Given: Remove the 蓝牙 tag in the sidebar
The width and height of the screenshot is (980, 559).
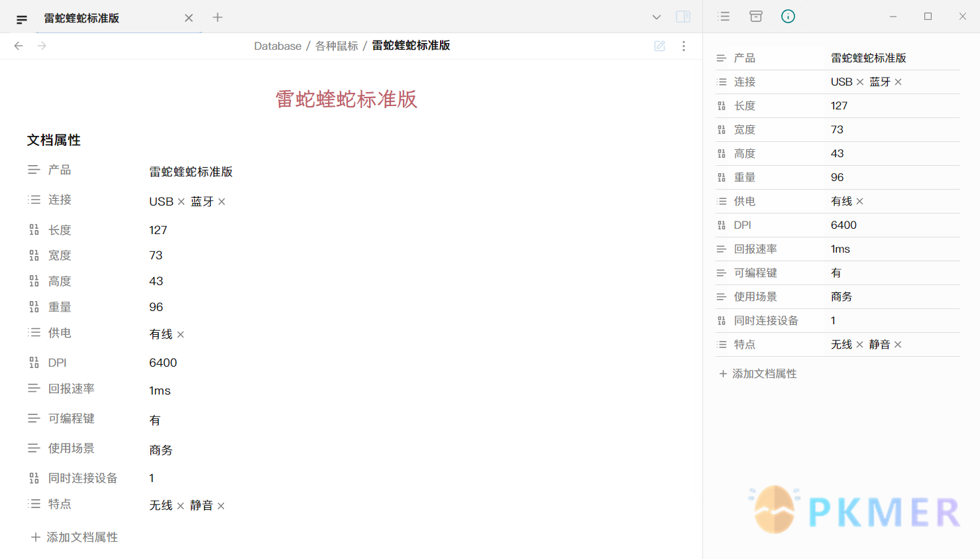Looking at the screenshot, I should [898, 82].
